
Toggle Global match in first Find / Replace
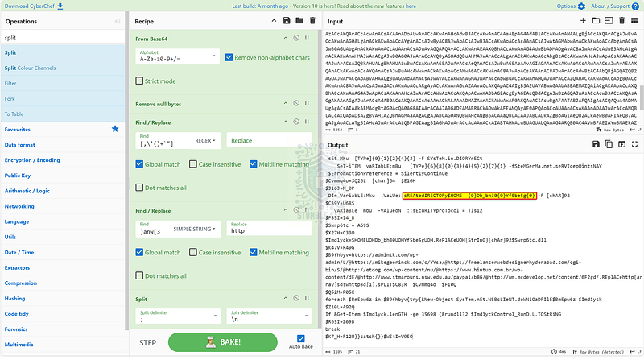pyautogui.click(x=139, y=164)
